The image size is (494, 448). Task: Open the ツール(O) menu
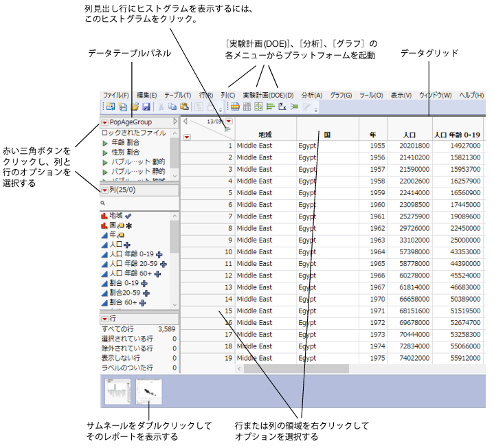[x=372, y=95]
